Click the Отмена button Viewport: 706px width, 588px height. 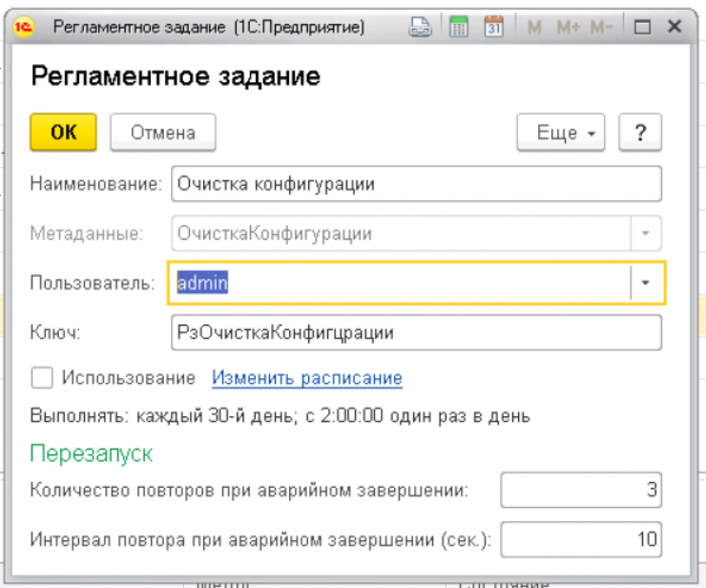[163, 133]
